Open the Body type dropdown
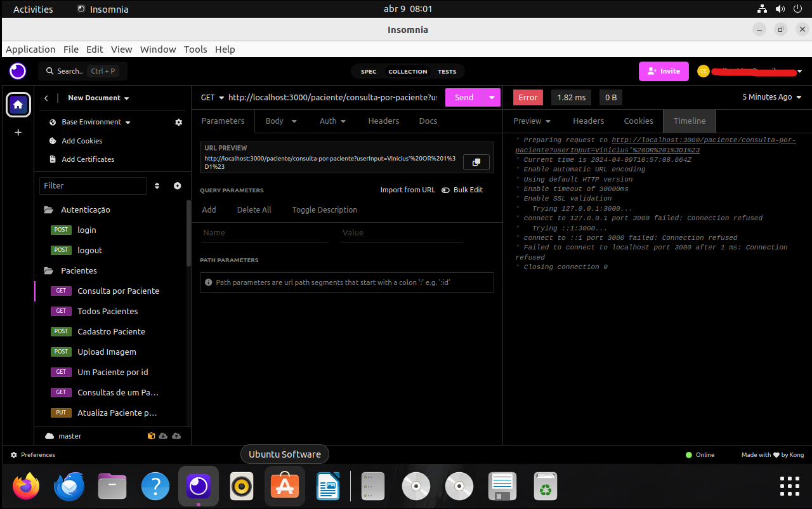This screenshot has width=812, height=509. pyautogui.click(x=282, y=121)
